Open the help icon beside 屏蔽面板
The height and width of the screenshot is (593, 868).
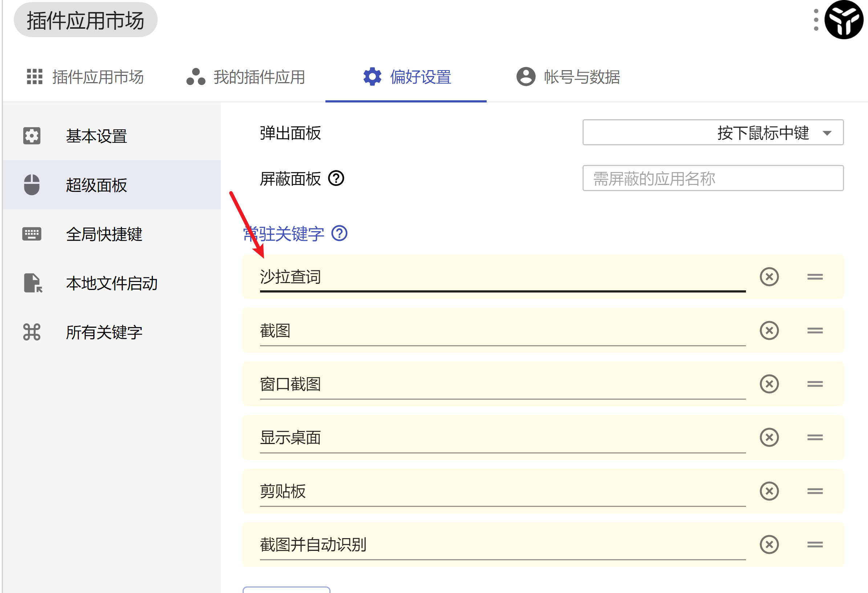click(337, 179)
